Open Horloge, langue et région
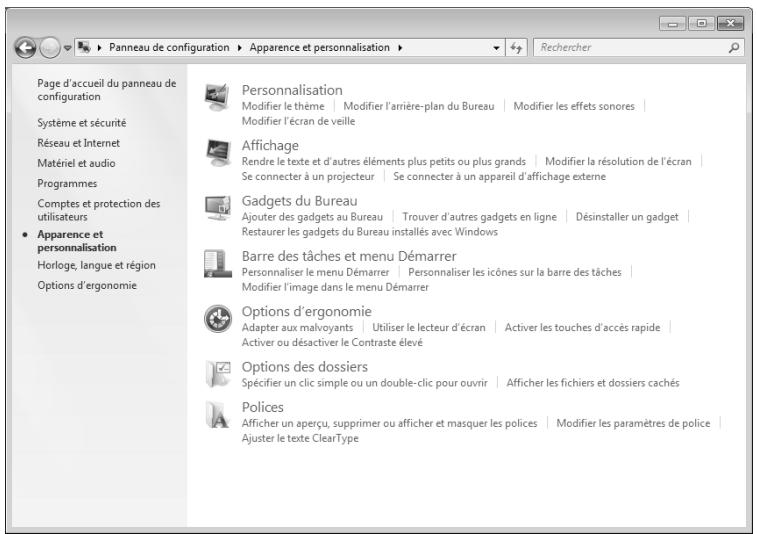 (x=97, y=265)
